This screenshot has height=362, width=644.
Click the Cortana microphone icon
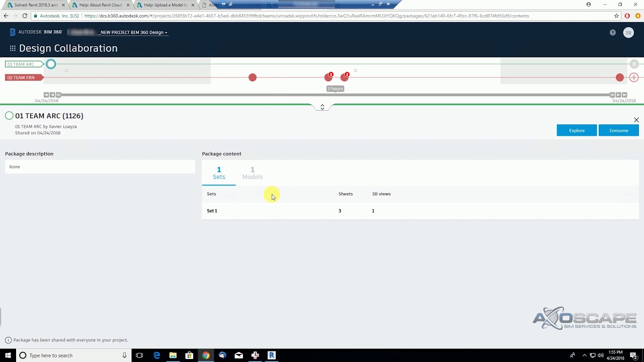click(x=124, y=355)
